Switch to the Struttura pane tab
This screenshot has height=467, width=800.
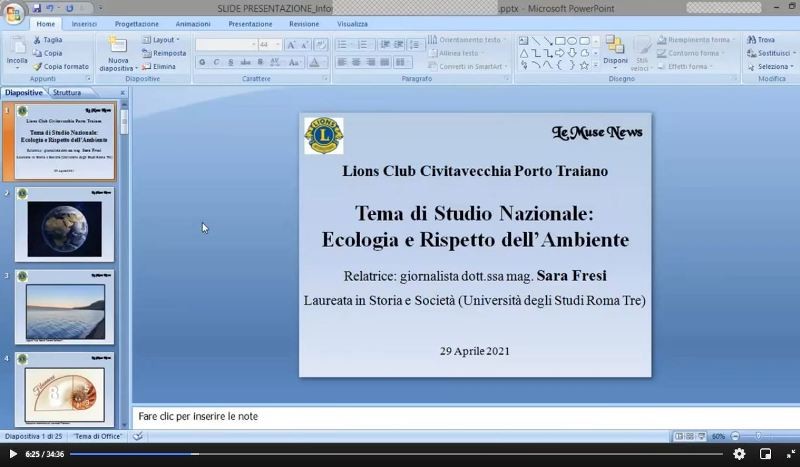[x=67, y=93]
